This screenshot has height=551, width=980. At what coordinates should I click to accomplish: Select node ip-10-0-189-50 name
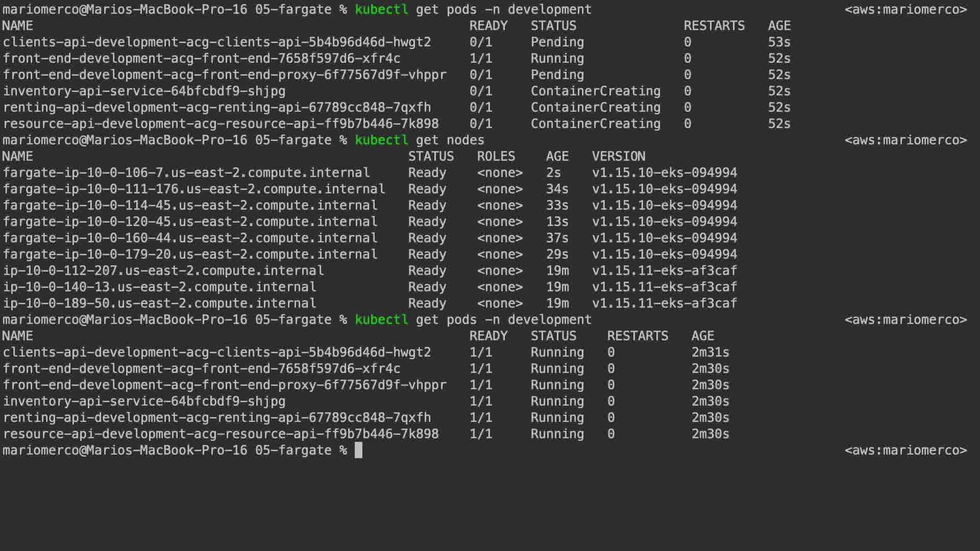point(159,303)
